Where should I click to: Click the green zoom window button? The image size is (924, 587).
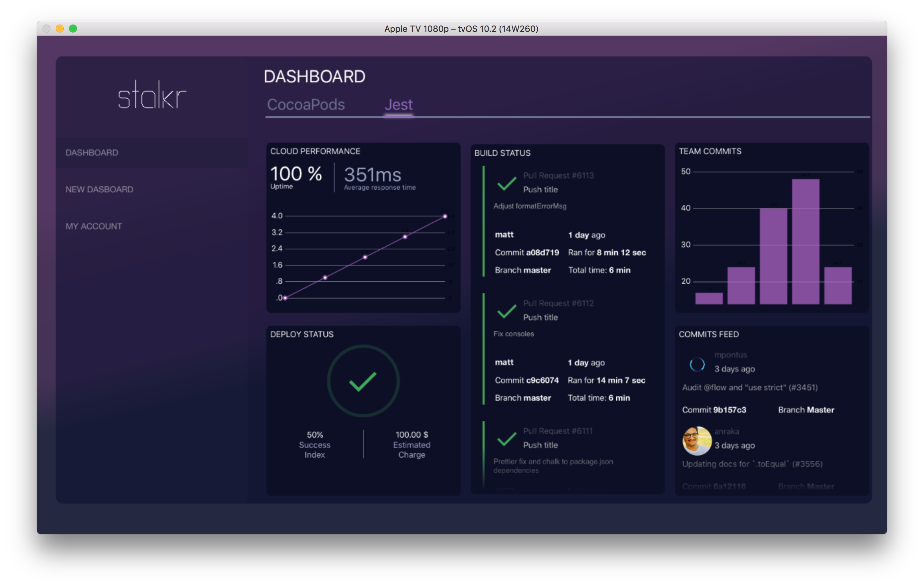(73, 29)
